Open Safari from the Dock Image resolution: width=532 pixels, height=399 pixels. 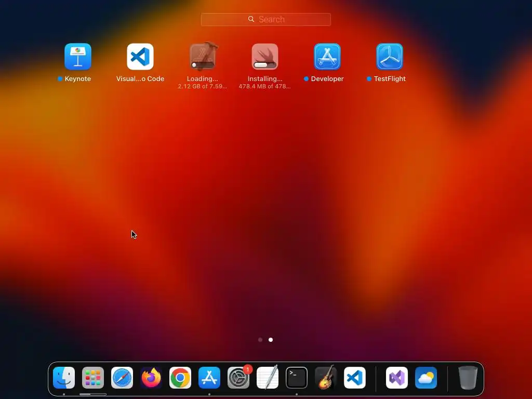click(x=122, y=378)
